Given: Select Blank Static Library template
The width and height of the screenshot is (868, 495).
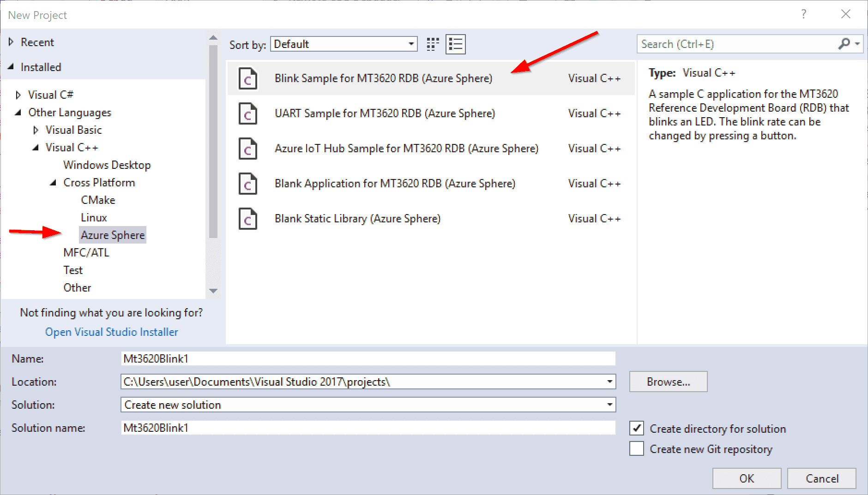Looking at the screenshot, I should 431,219.
